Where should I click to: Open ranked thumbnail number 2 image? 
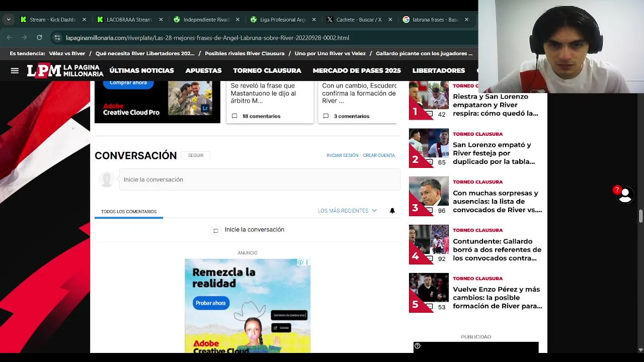[x=429, y=148]
